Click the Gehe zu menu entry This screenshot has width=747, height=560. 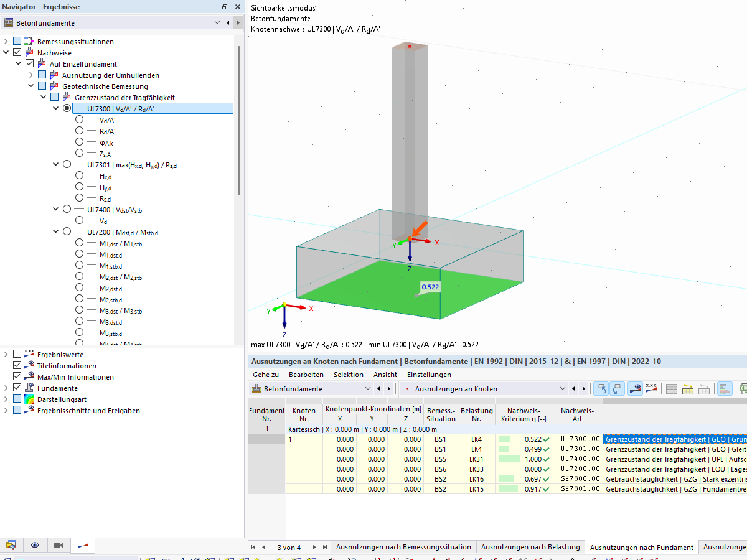[267, 375]
